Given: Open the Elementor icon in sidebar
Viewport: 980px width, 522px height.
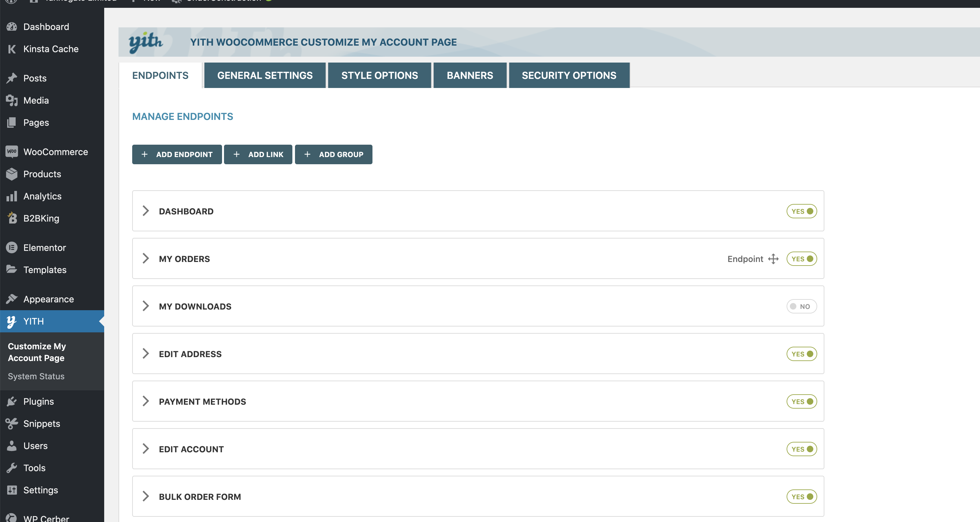Looking at the screenshot, I should click(12, 248).
